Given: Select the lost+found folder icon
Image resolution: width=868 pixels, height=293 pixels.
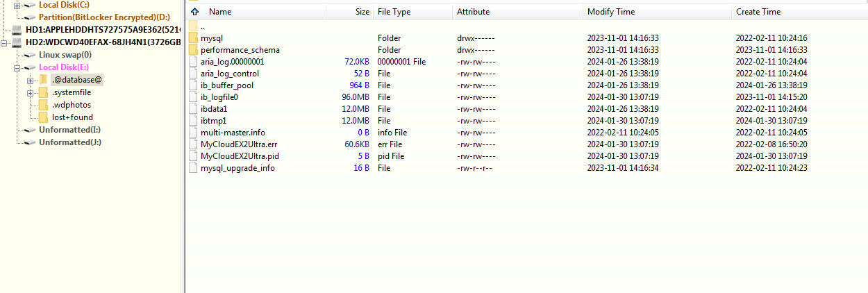Looking at the screenshot, I should point(43,117).
